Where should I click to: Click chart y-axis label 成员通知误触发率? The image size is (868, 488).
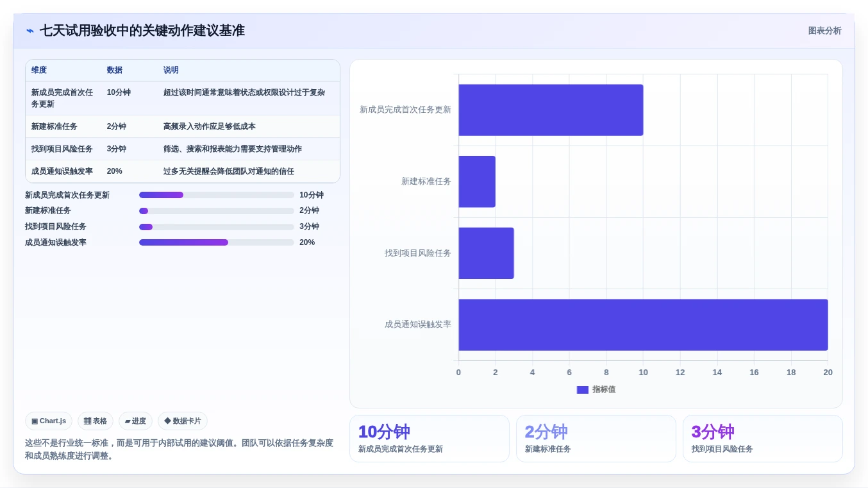418,324
